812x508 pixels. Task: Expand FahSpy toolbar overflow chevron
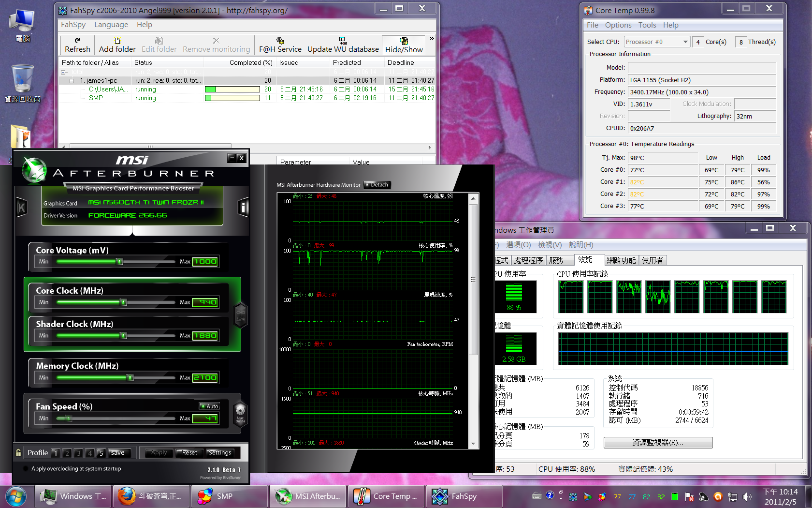pyautogui.click(x=432, y=39)
